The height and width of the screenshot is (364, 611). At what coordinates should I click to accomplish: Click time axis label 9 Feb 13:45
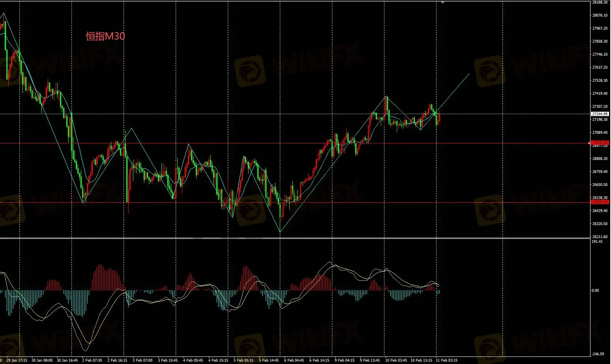370,360
